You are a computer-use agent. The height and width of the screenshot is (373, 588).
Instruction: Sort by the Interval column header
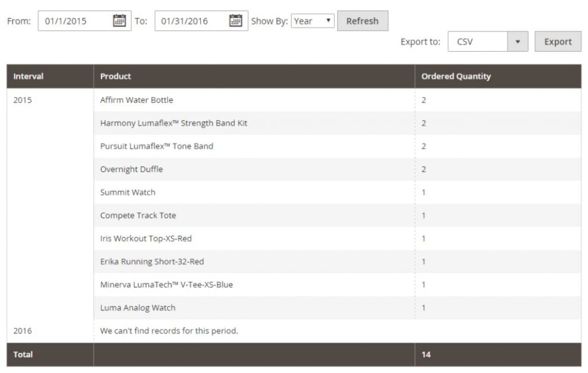tap(28, 76)
